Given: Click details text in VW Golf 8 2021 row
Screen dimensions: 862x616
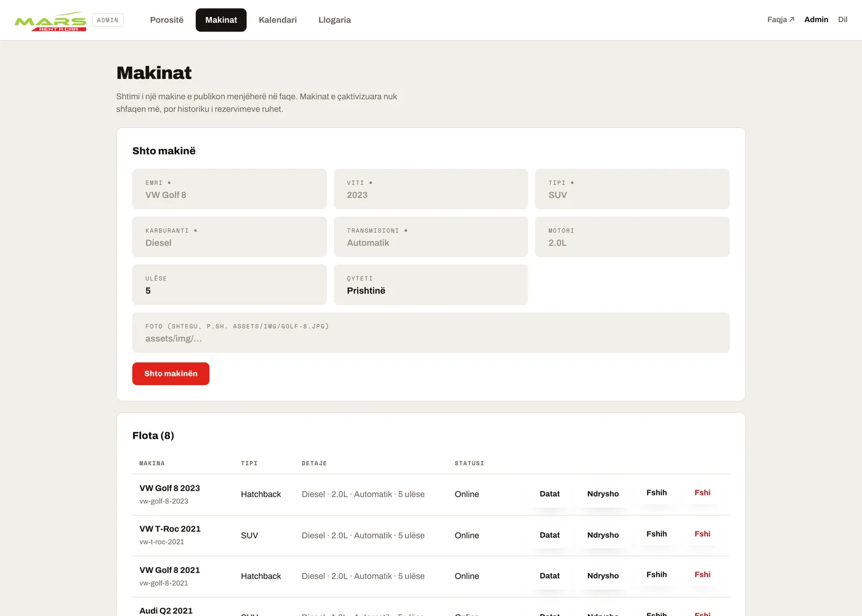Looking at the screenshot, I should tap(363, 576).
